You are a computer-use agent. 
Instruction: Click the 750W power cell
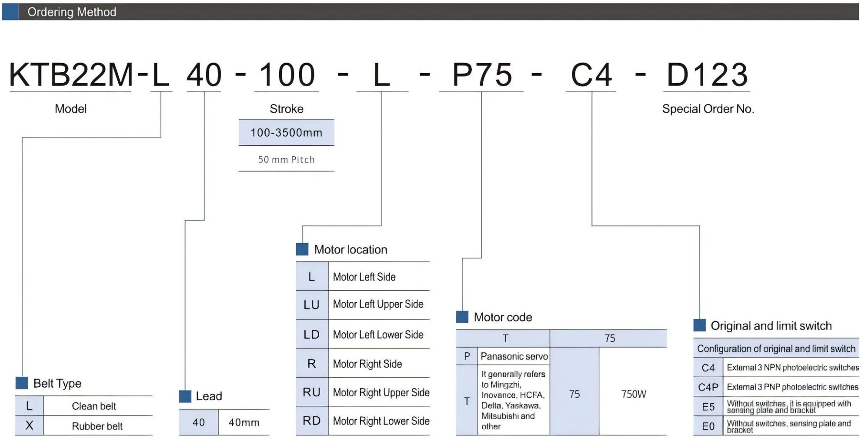click(633, 394)
